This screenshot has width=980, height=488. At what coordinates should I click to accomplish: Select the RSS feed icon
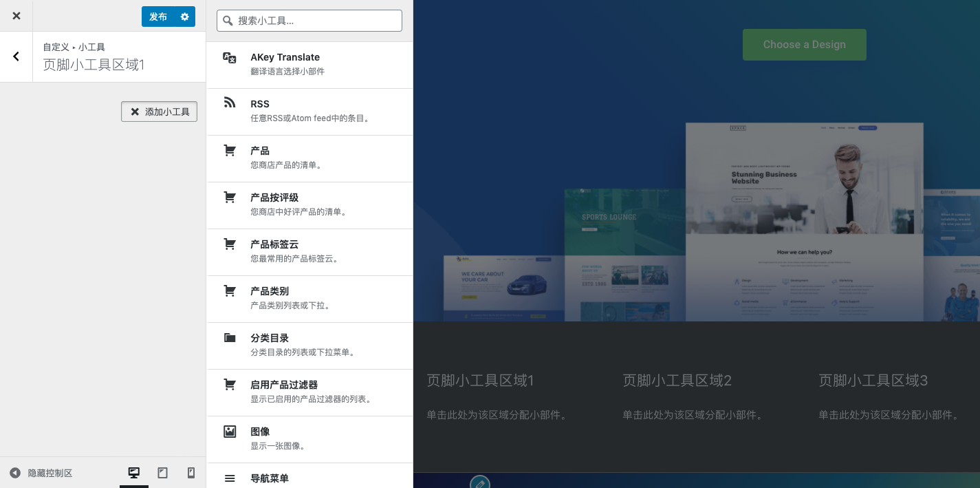click(x=230, y=104)
